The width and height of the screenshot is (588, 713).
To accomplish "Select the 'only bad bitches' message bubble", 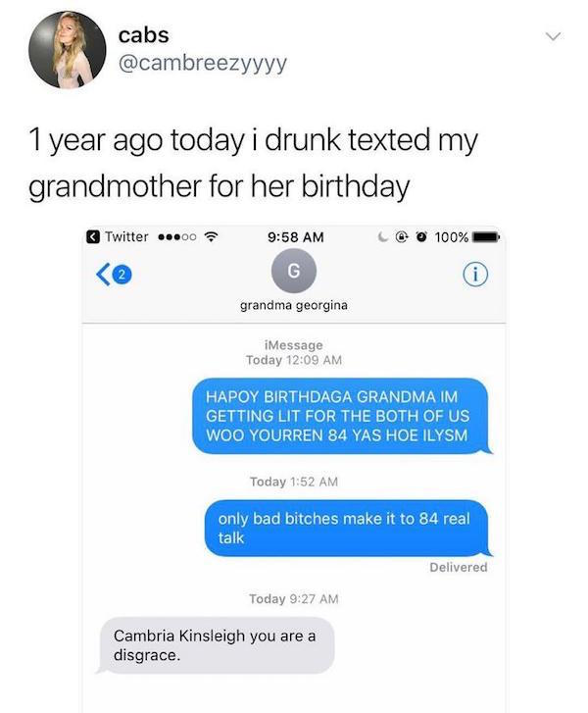I will 349,528.
